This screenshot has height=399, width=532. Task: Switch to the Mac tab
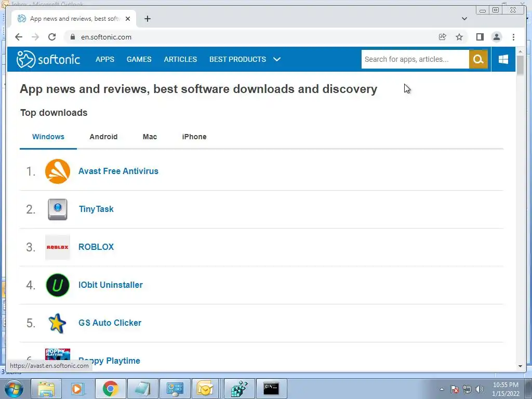point(150,137)
